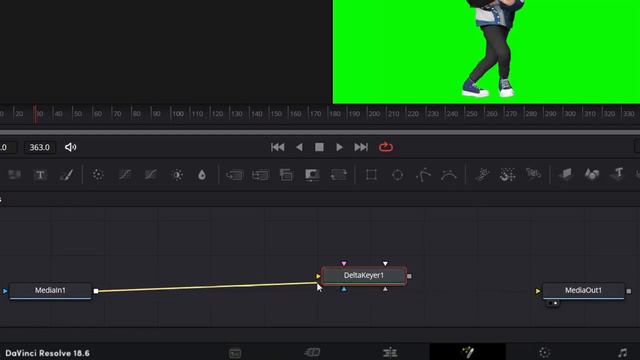Click the MediaOut1 viewer indicator dots
640x360 pixels.
pyautogui.click(x=553, y=303)
